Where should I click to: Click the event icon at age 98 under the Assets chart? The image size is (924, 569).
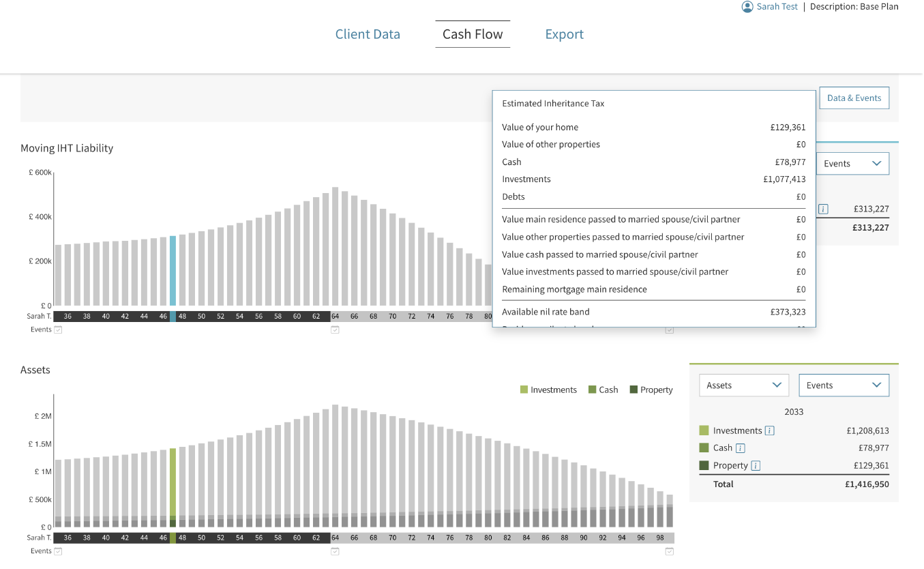click(x=670, y=551)
